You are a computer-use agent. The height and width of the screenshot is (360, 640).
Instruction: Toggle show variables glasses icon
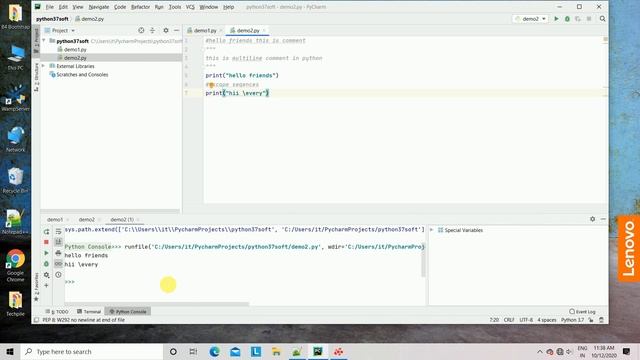[x=58, y=264]
